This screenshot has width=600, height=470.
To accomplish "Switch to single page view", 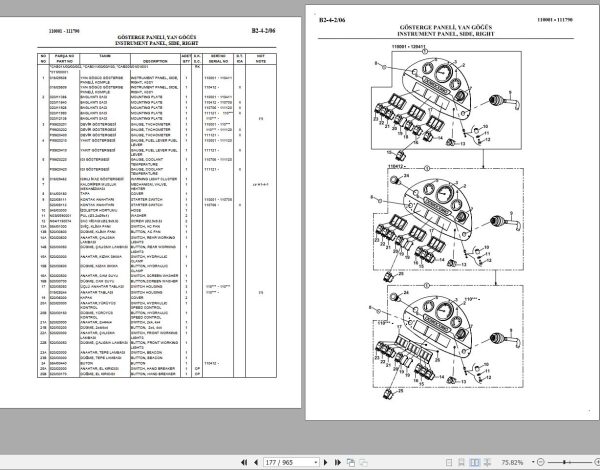I will click(450, 462).
